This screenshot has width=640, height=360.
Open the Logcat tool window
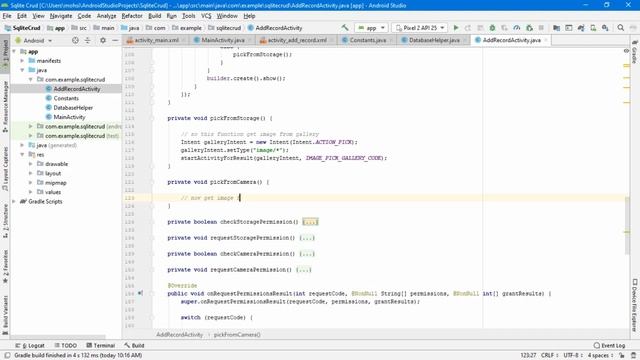pyautogui.click(x=30, y=345)
